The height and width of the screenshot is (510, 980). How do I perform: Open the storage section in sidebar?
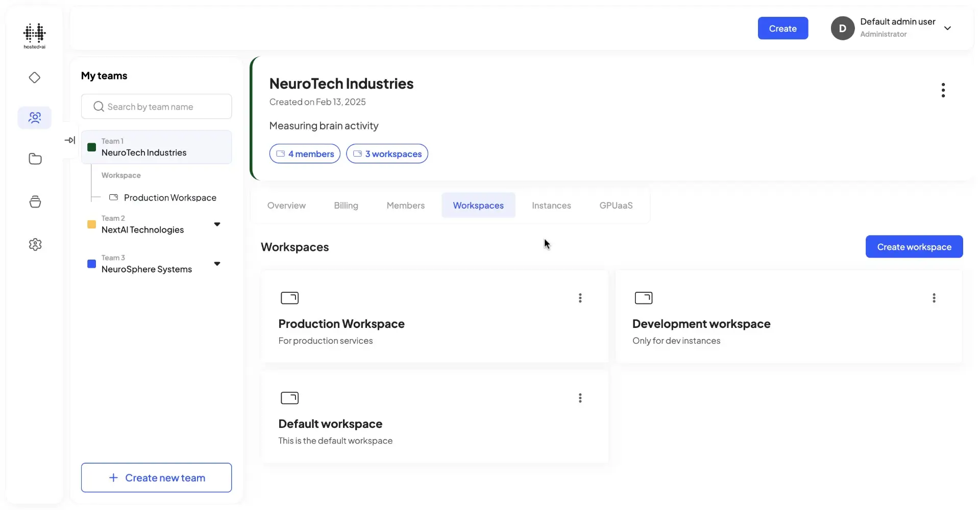pyautogui.click(x=34, y=201)
